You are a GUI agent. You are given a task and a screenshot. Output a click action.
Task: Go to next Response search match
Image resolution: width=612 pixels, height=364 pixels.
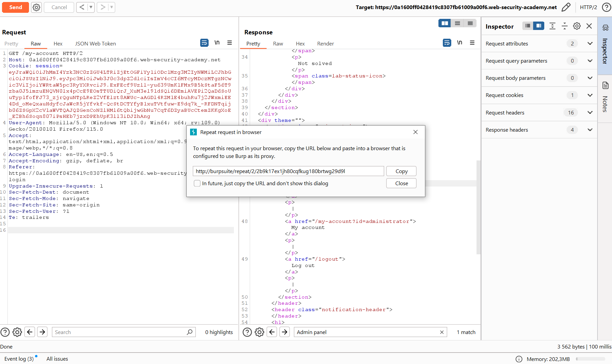click(x=284, y=332)
